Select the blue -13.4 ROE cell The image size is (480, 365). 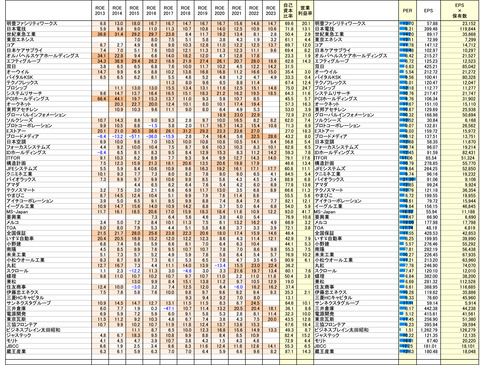pos(220,265)
